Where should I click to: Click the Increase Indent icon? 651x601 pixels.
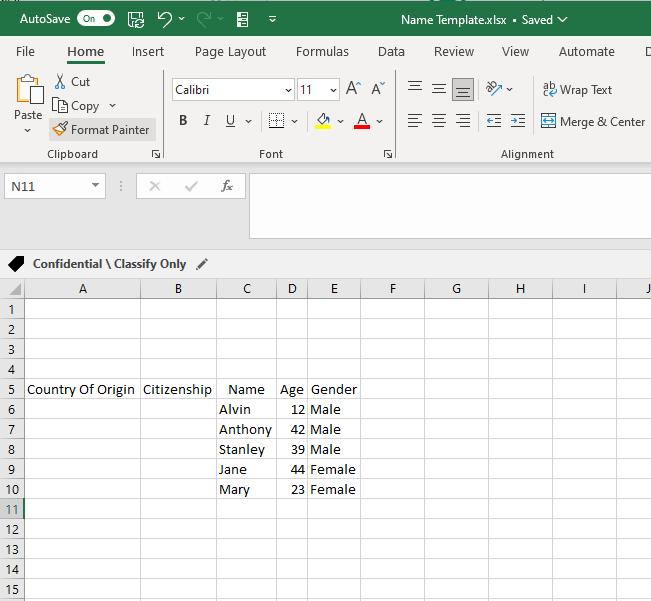tap(518, 121)
